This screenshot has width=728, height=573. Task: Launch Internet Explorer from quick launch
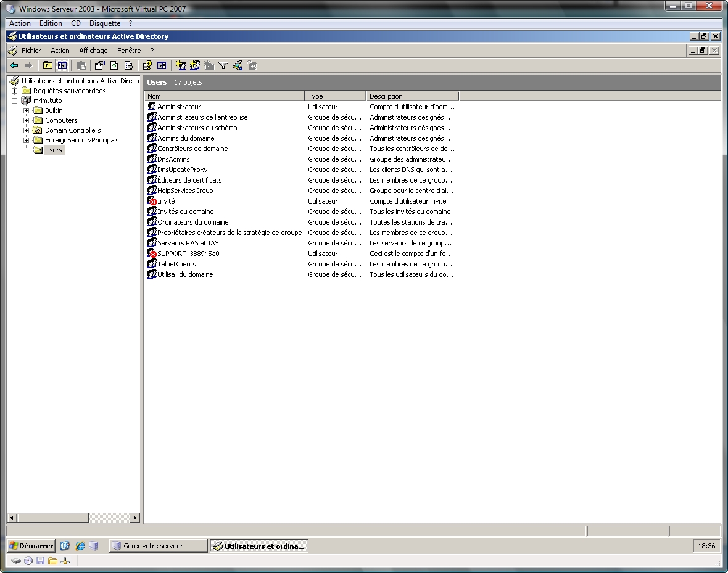[x=80, y=546]
